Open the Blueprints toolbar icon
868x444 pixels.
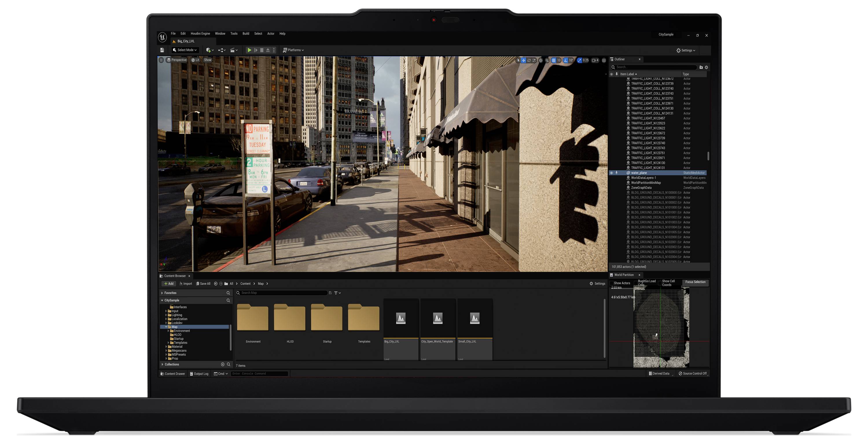pyautogui.click(x=221, y=50)
